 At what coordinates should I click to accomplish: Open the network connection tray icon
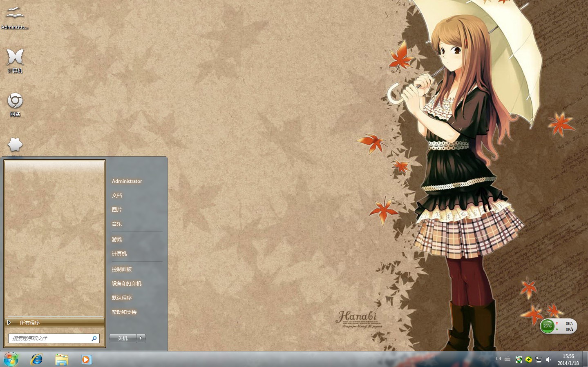coord(539,360)
